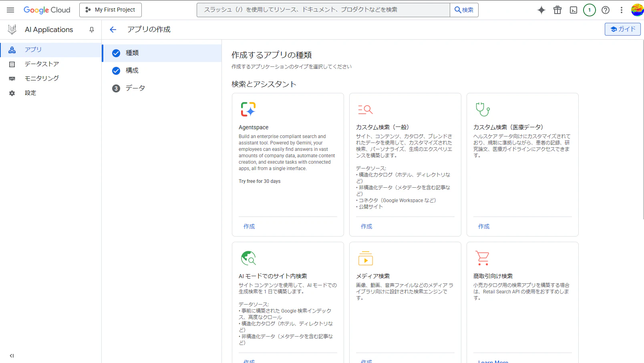Click the カスタム検索（医療データ）title
Screen dimensions: 644x363
point(508,127)
